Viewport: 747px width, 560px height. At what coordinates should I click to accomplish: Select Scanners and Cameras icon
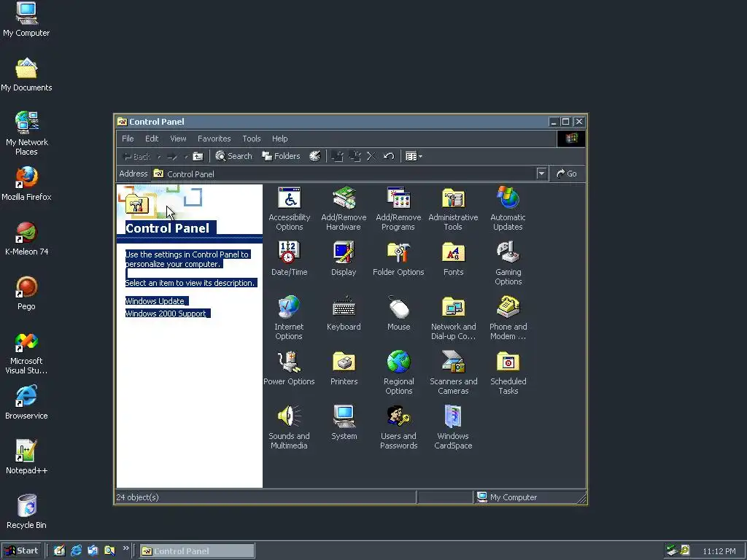click(x=453, y=373)
